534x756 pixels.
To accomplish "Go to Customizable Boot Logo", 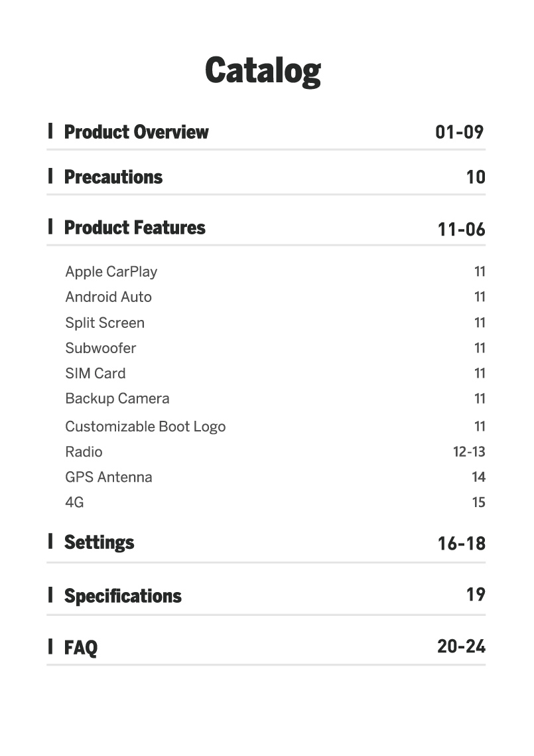I will coord(145,426).
